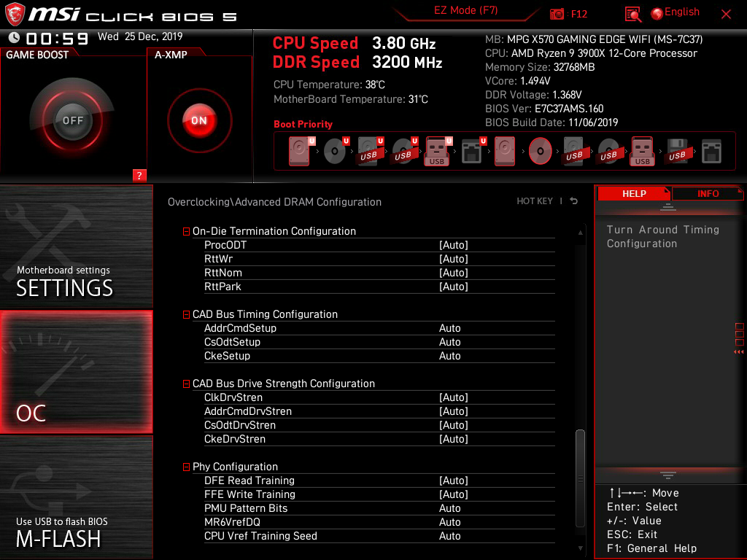
Task: Switch to EZ Mode (F7)
Action: (466, 10)
